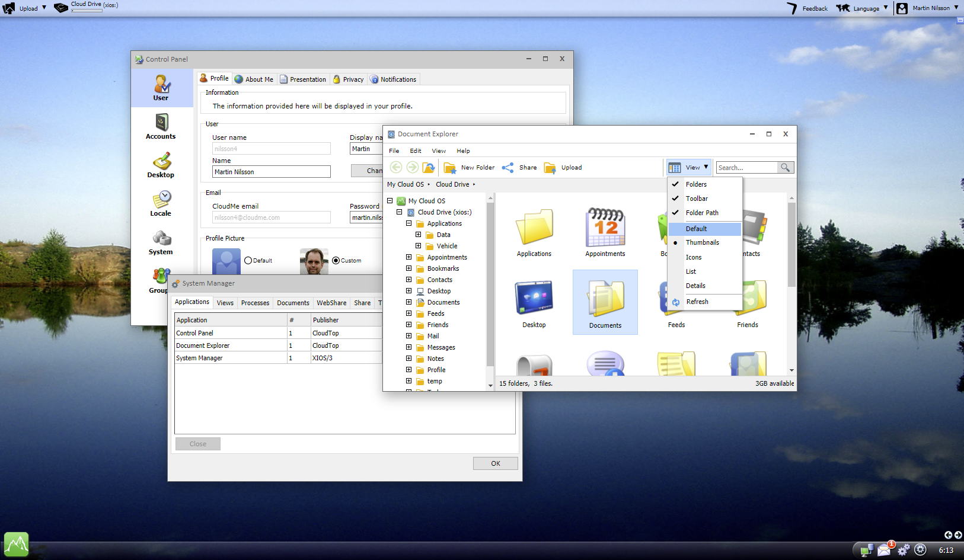Expand the Vehicle tree node
The image size is (964, 560).
click(x=418, y=246)
